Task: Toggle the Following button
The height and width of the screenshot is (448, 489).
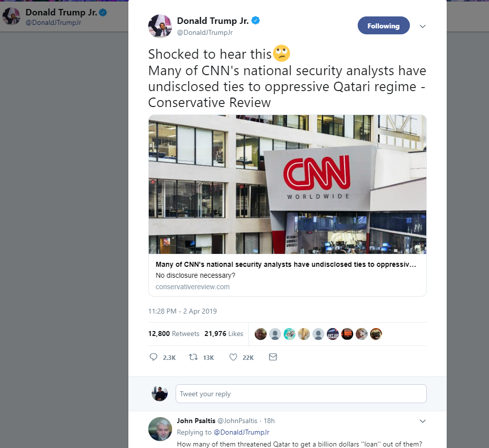Action: pos(384,25)
